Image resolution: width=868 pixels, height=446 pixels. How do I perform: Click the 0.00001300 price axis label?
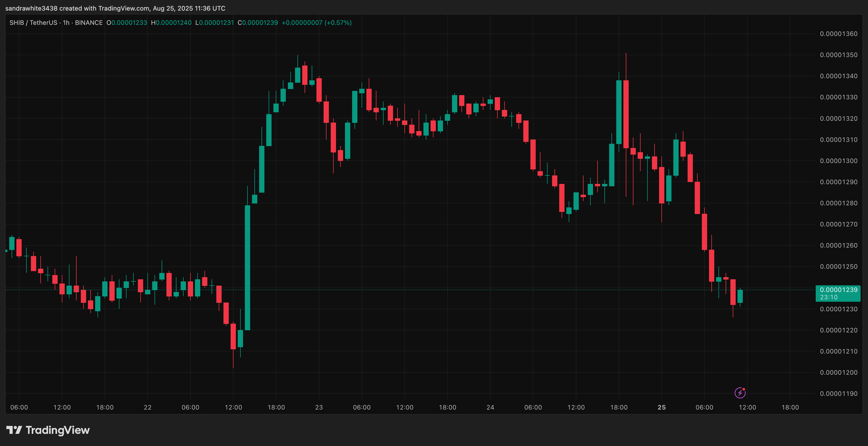pos(838,161)
